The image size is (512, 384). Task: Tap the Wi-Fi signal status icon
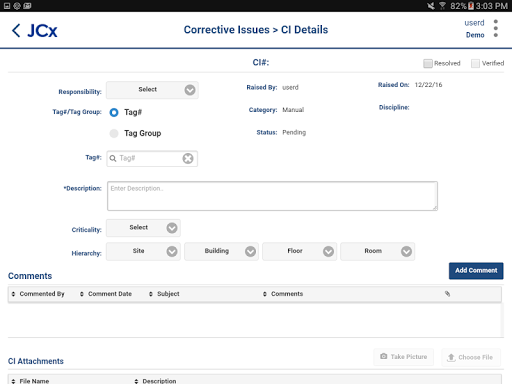click(x=442, y=6)
